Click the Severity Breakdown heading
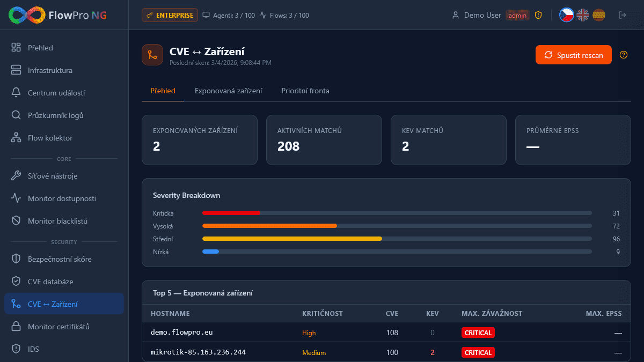 click(x=186, y=196)
